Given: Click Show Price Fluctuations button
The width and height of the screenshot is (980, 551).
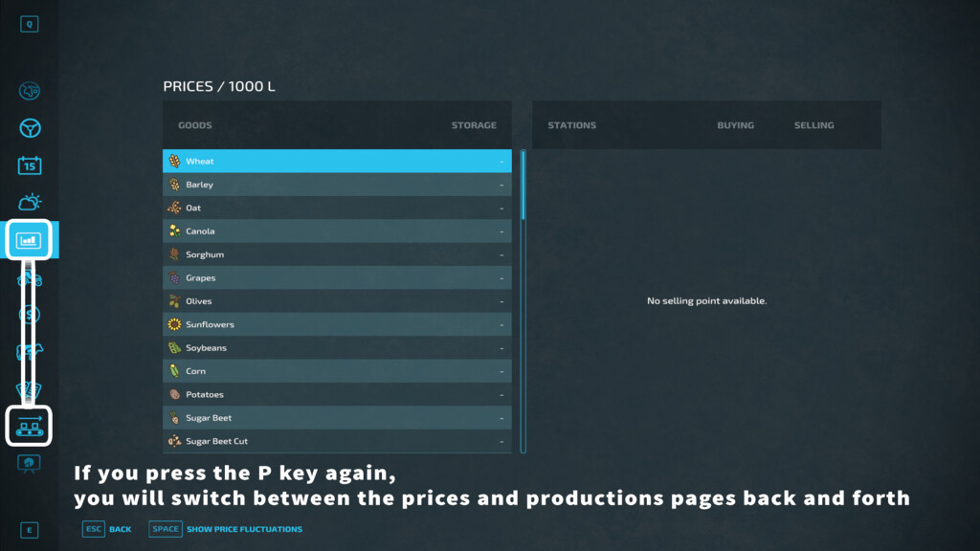Looking at the screenshot, I should (x=226, y=529).
